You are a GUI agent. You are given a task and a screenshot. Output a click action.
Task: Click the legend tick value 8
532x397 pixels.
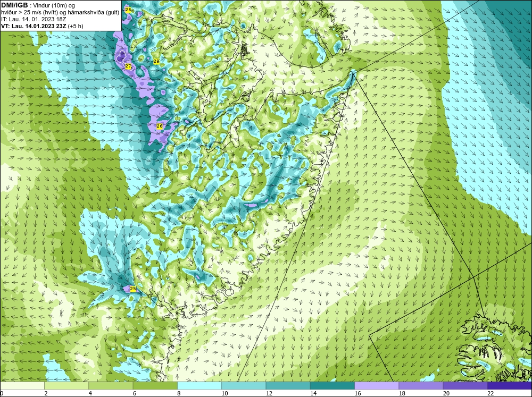click(179, 393)
